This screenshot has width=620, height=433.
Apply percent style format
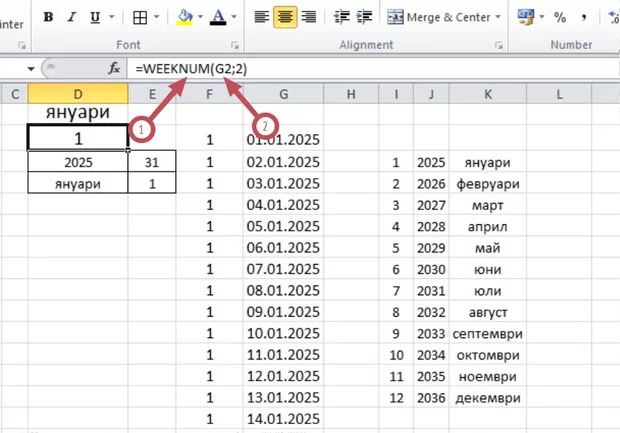tap(560, 17)
